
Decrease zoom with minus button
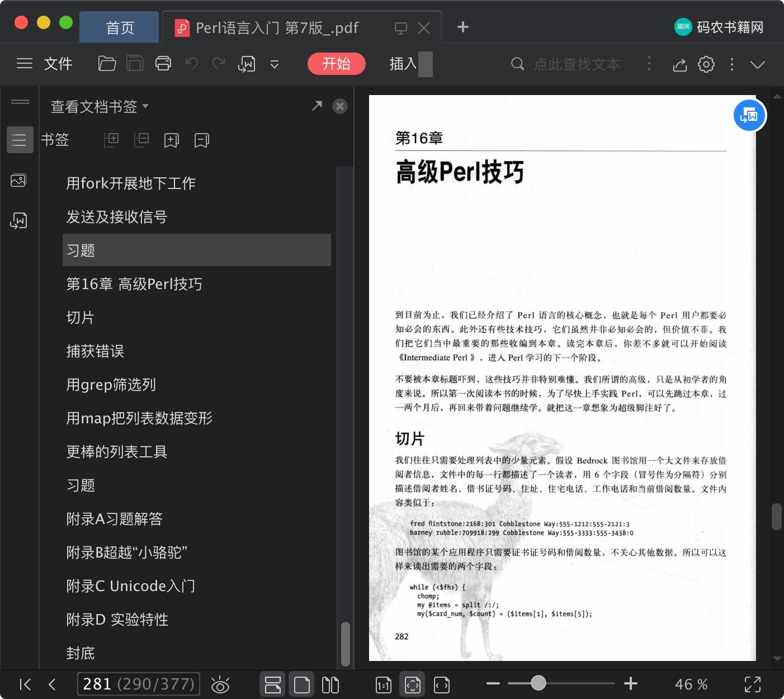(493, 683)
